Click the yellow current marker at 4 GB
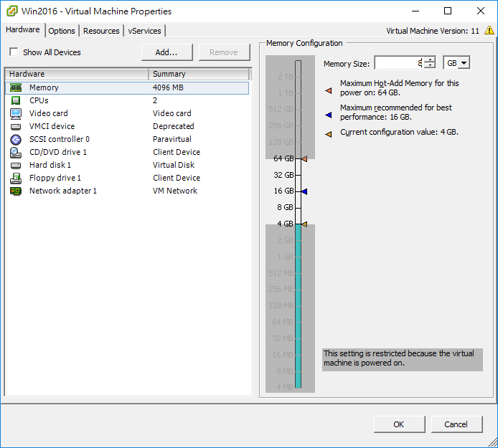 [x=304, y=224]
